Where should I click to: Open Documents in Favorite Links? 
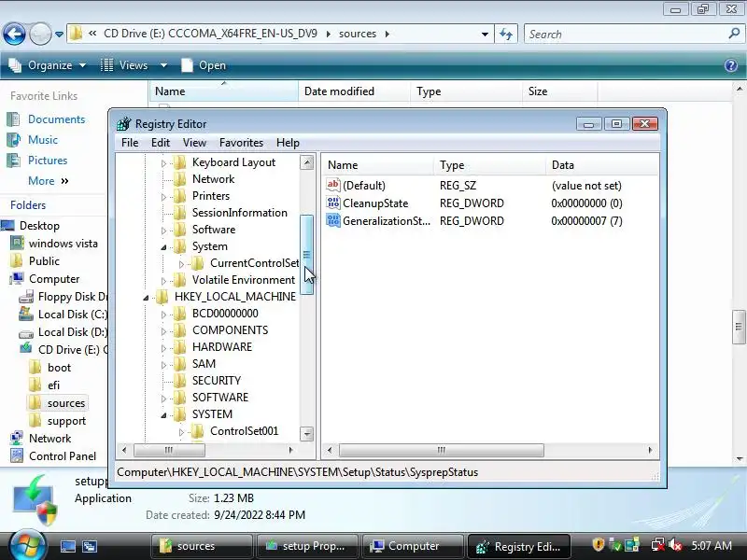tap(56, 119)
